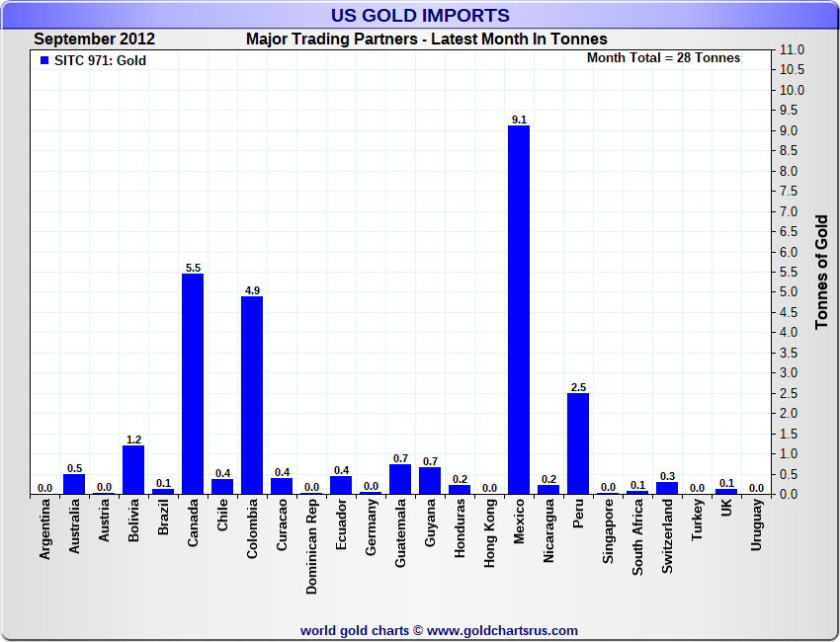Click the 'Peru' axis label
Screen dimensions: 840x642
578,514
